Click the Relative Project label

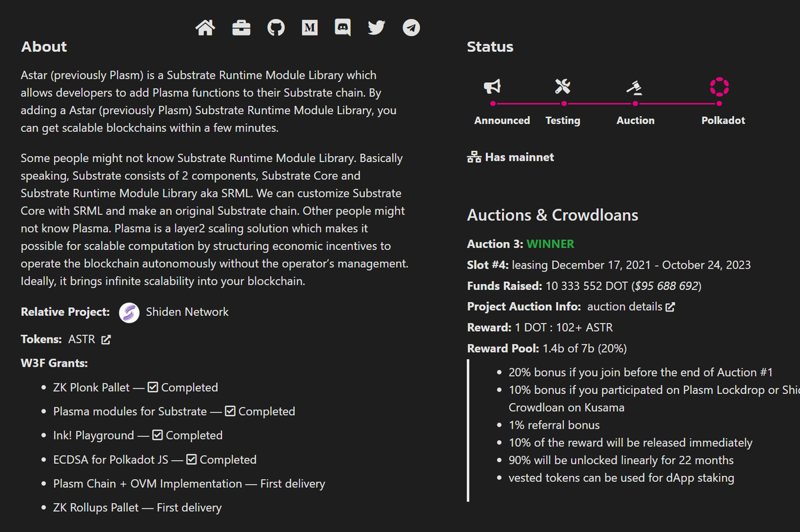(65, 312)
